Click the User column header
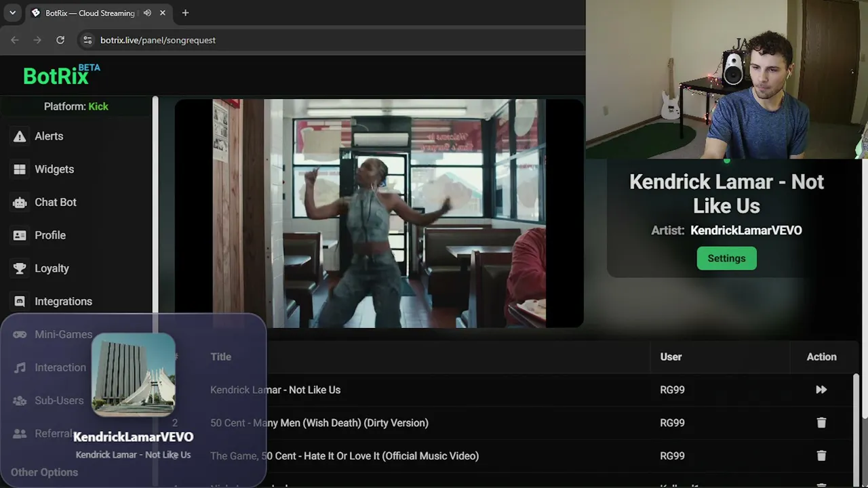 pyautogui.click(x=671, y=357)
